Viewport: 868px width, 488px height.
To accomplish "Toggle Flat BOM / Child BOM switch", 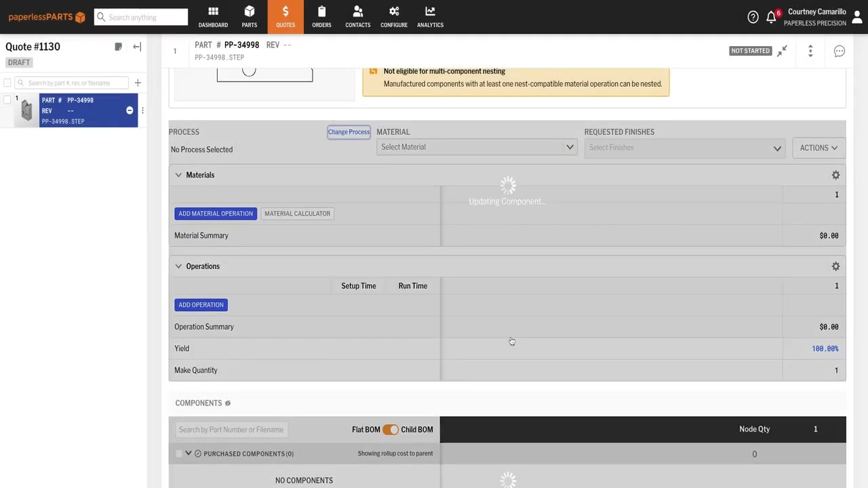I will click(390, 430).
